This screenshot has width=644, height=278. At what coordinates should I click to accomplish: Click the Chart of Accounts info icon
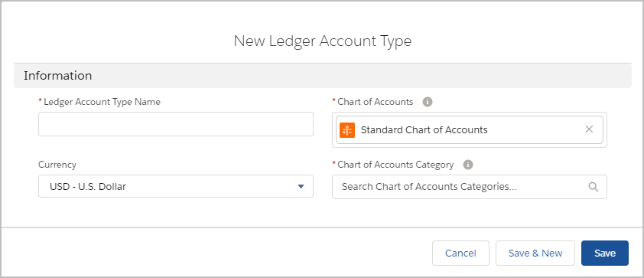click(428, 102)
